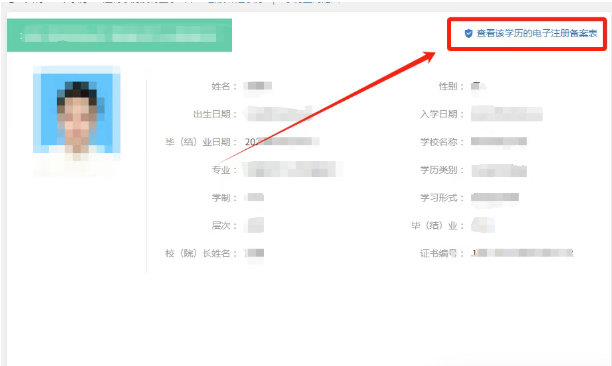The image size is (612, 366).
Task: Select the green header banner
Action: pyautogui.click(x=119, y=35)
